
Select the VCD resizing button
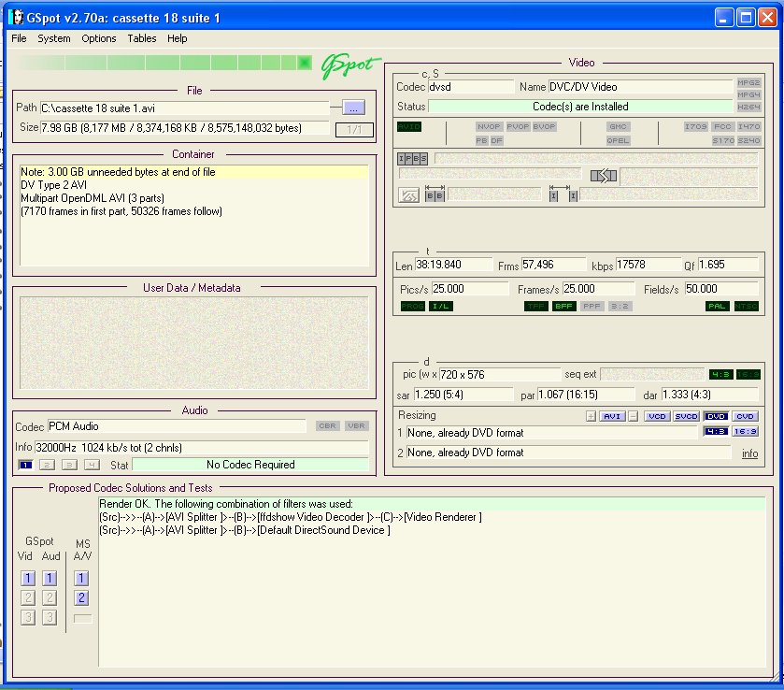[657, 416]
